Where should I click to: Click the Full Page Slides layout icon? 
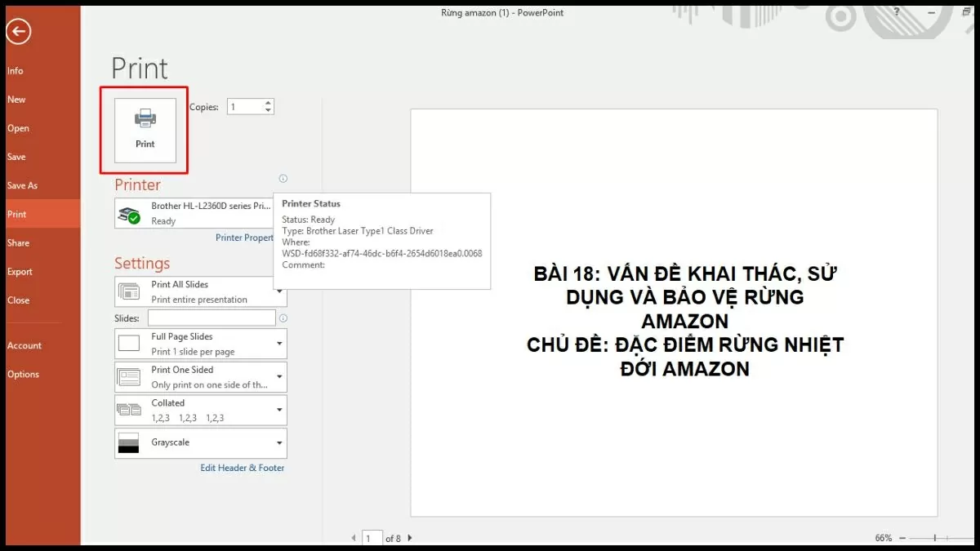(x=129, y=343)
